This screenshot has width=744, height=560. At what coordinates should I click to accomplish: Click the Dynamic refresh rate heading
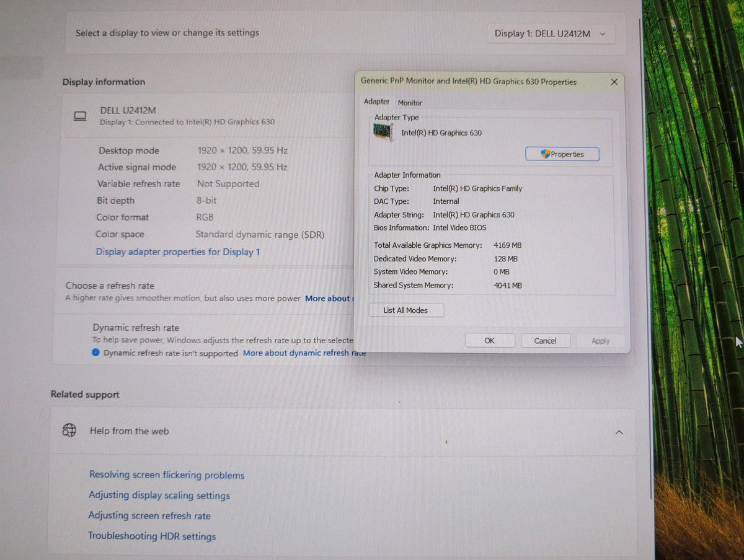coord(136,328)
